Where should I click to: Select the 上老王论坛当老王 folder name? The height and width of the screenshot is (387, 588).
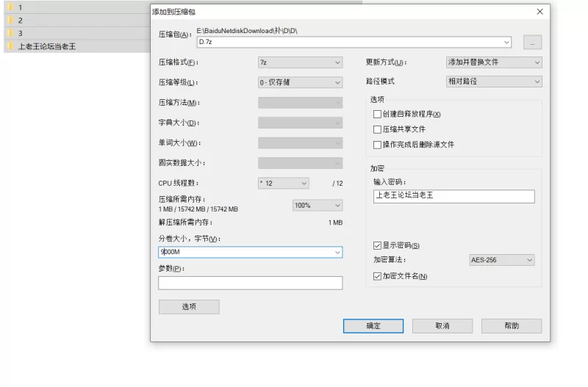(47, 46)
